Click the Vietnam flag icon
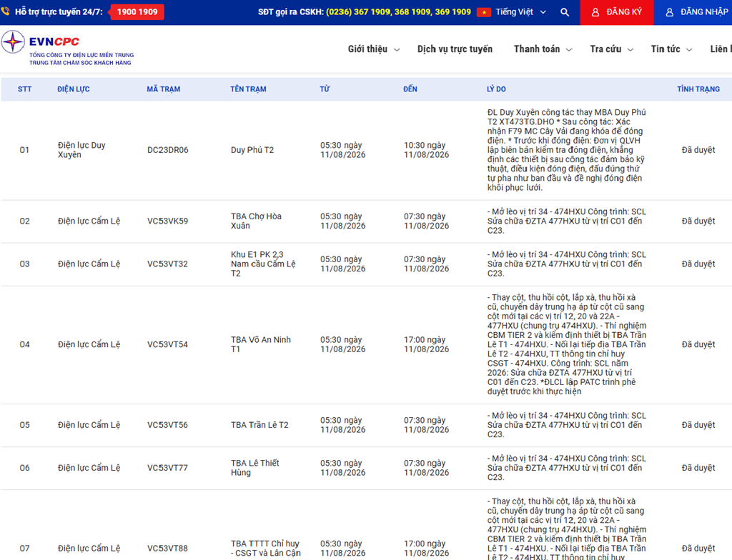The height and width of the screenshot is (560, 732). coord(484,12)
